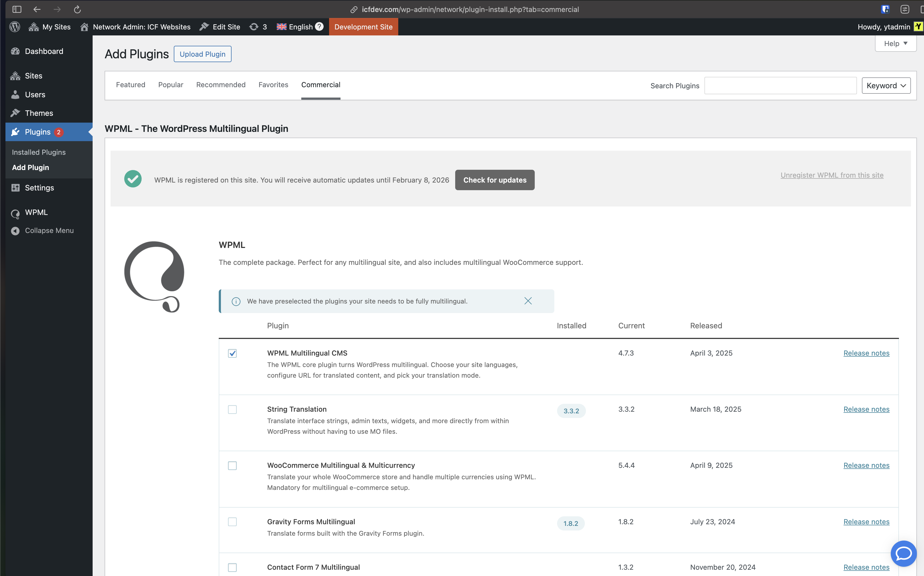
Task: Open the chat support bubble
Action: pyautogui.click(x=903, y=554)
